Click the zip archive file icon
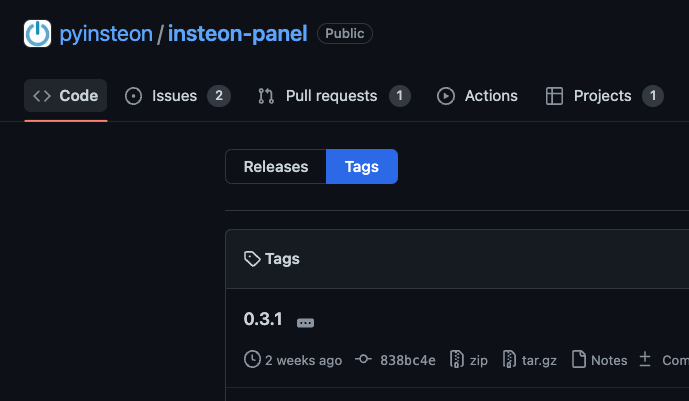This screenshot has width=689, height=401. 457,359
